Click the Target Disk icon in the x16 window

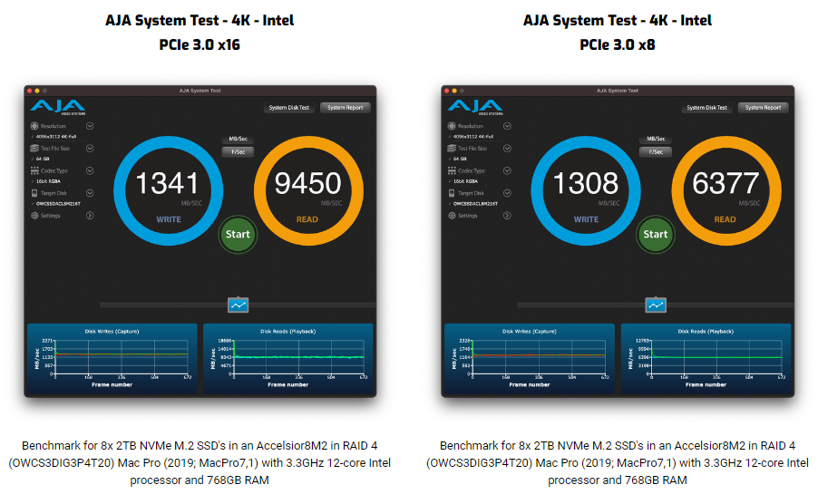click(34, 193)
